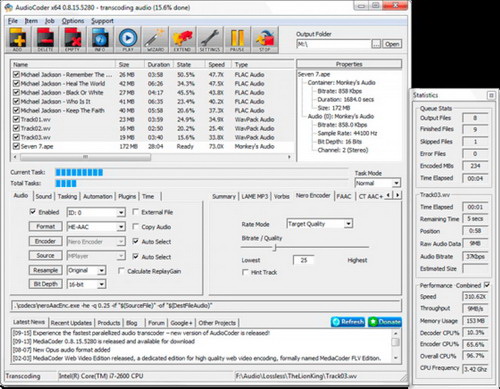Click the Format button

tap(45, 227)
